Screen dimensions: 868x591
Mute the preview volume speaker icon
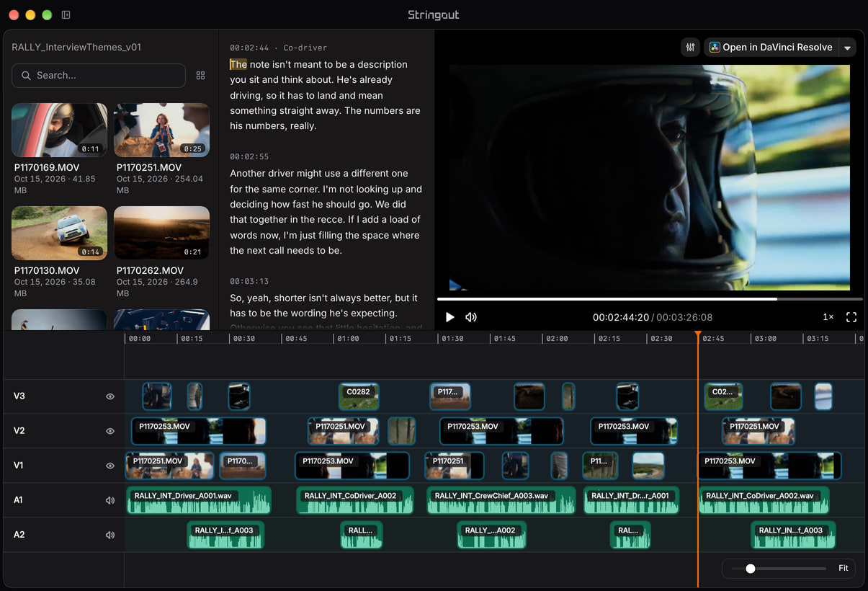[471, 317]
